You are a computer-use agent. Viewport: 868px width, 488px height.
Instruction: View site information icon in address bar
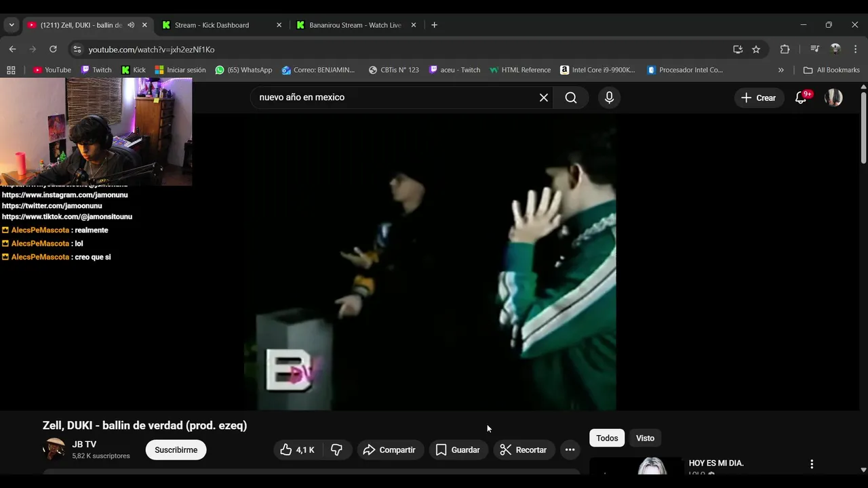click(77, 49)
